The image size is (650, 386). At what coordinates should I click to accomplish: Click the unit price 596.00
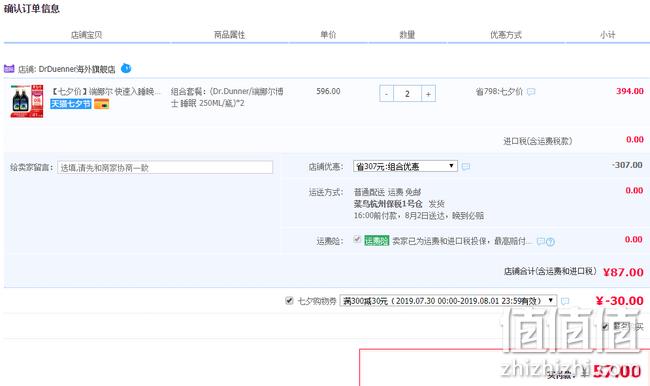328,91
